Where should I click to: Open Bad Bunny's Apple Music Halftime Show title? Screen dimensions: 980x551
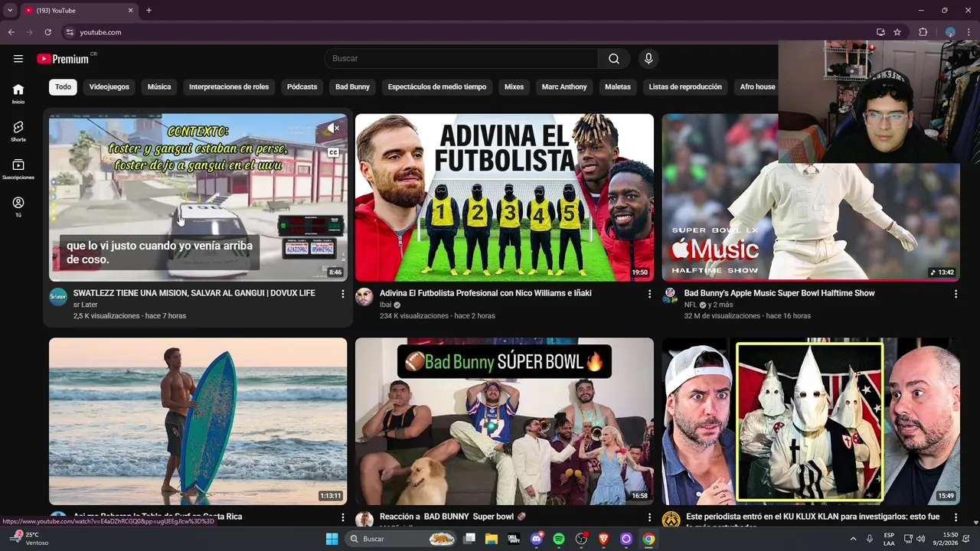pyautogui.click(x=779, y=293)
